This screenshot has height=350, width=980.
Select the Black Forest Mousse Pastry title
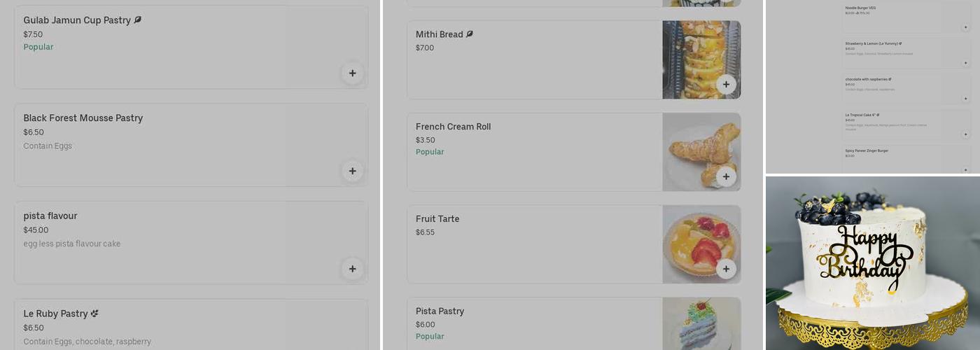[x=83, y=118]
